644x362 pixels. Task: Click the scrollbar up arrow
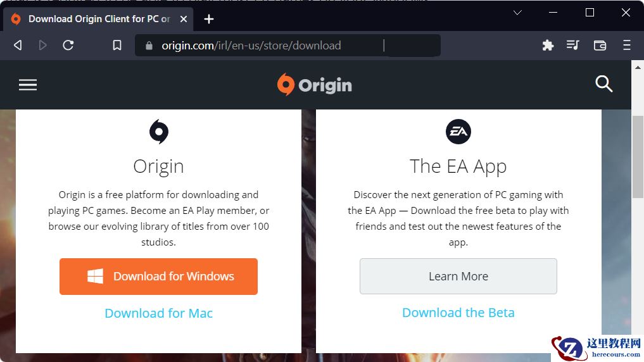pos(638,67)
